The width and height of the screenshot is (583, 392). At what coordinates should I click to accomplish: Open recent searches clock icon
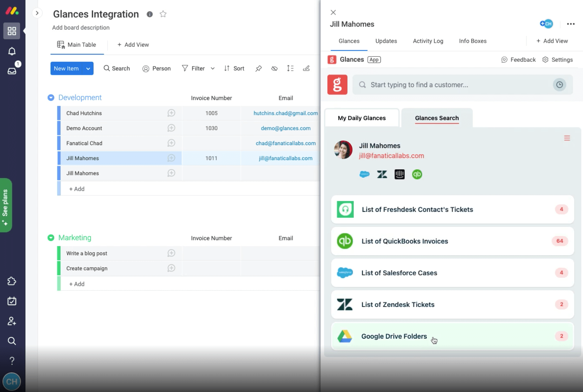tap(559, 85)
